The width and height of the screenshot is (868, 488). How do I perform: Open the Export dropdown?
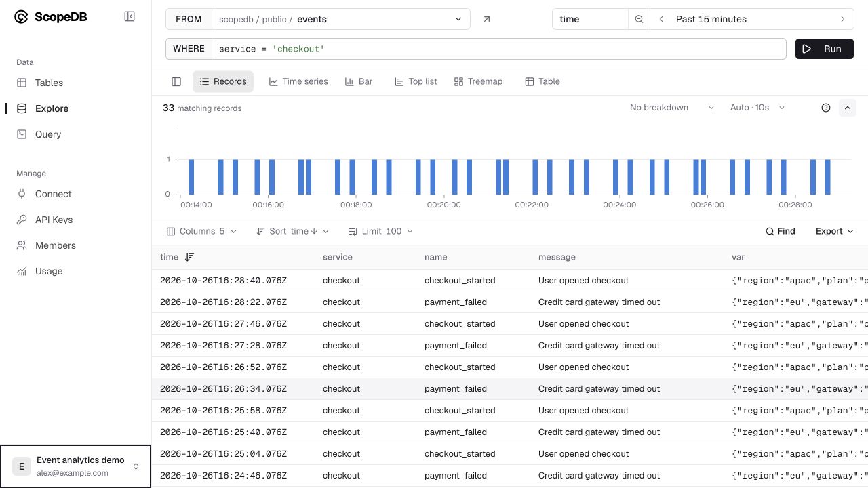pos(835,231)
